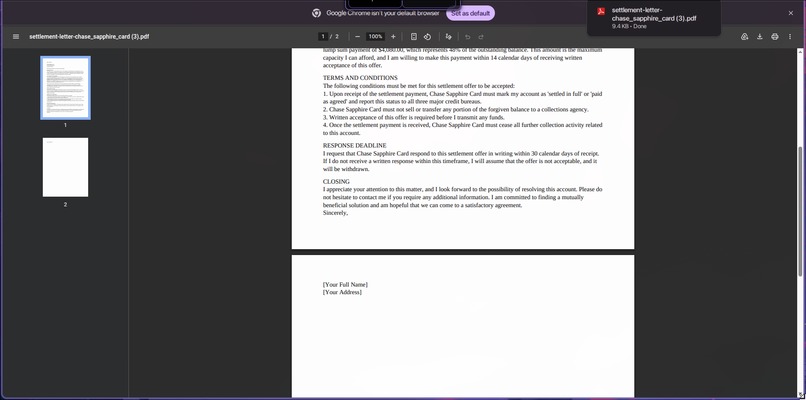Print the PDF document
806x400 pixels.
pos(775,37)
